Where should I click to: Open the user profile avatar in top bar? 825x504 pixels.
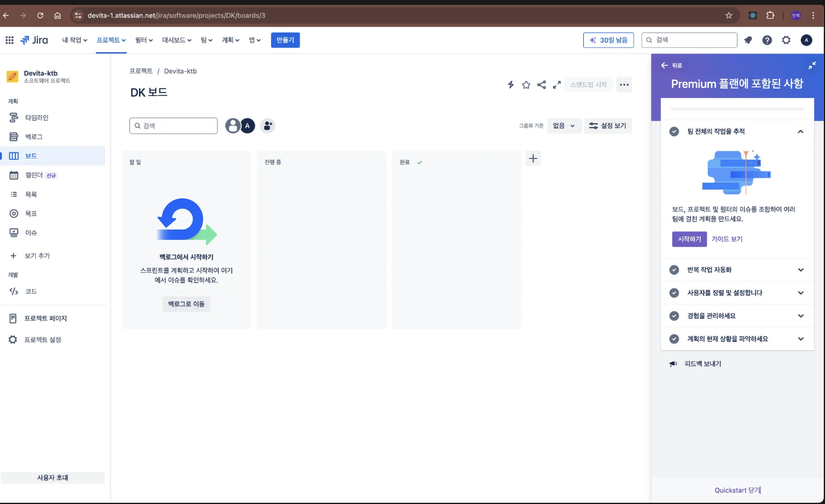(806, 40)
